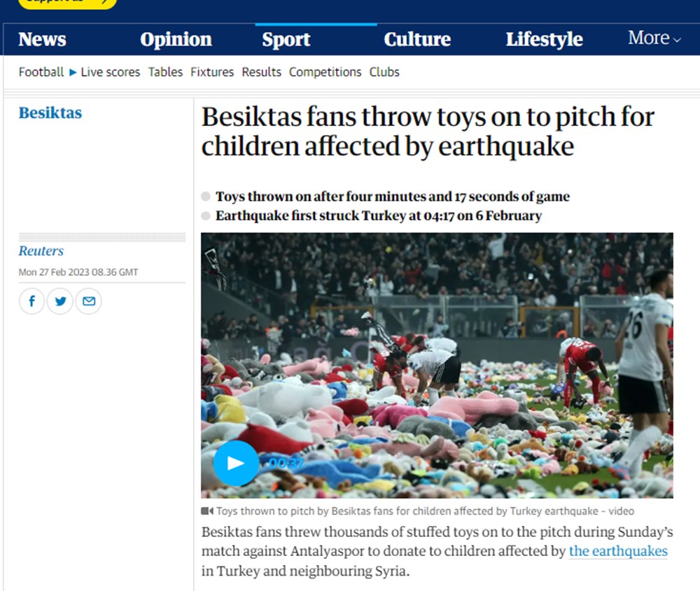Open the News section tab
The width and height of the screenshot is (700, 591).
[x=42, y=39]
